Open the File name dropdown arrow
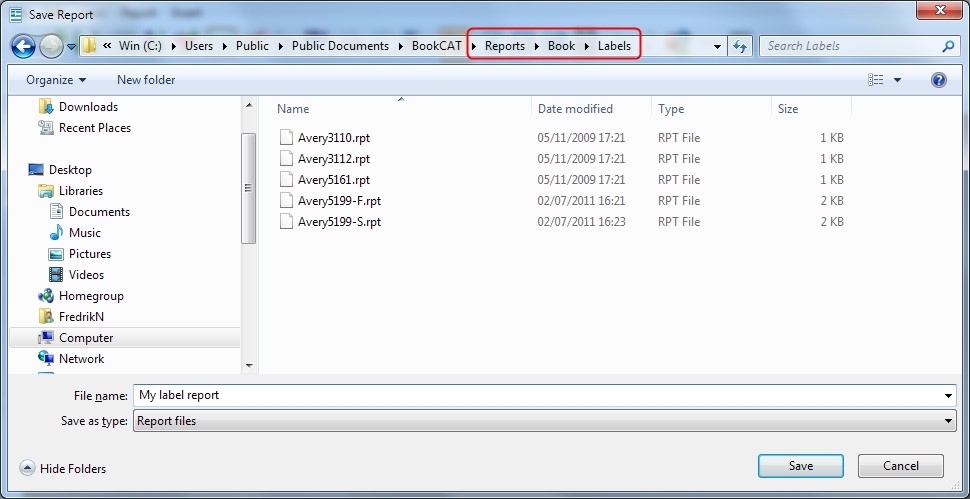 948,396
